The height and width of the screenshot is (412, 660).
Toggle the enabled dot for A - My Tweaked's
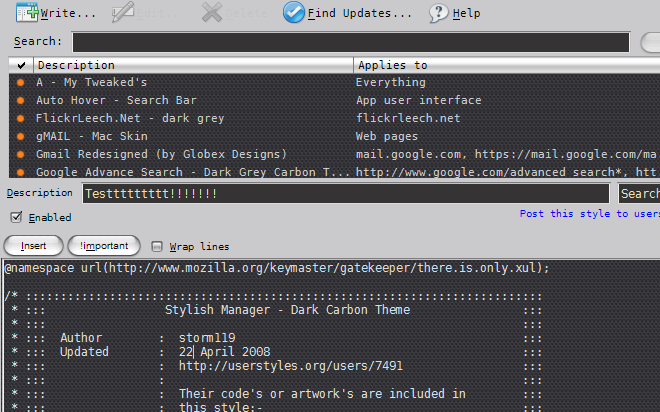click(x=20, y=82)
